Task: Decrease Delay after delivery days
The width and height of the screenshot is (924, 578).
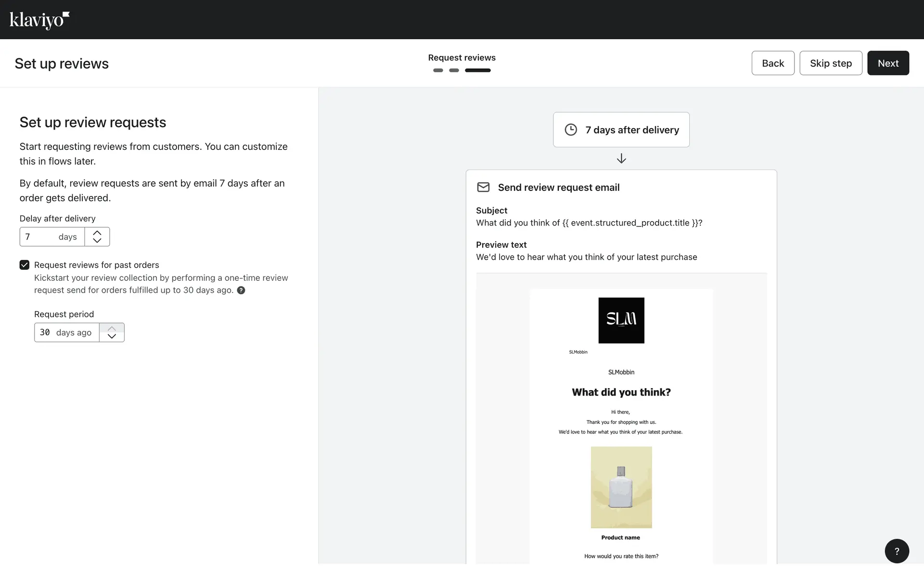Action: [97, 240]
